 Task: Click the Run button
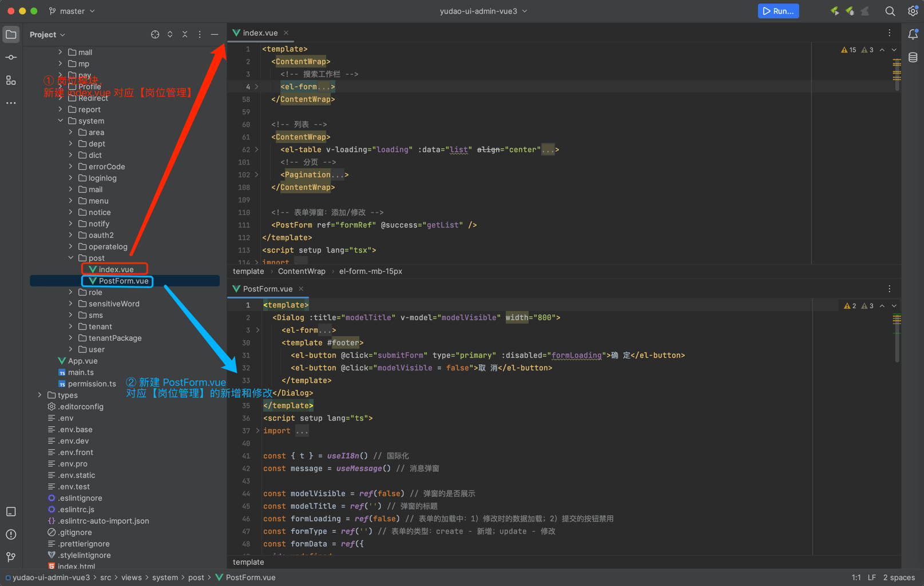(778, 11)
